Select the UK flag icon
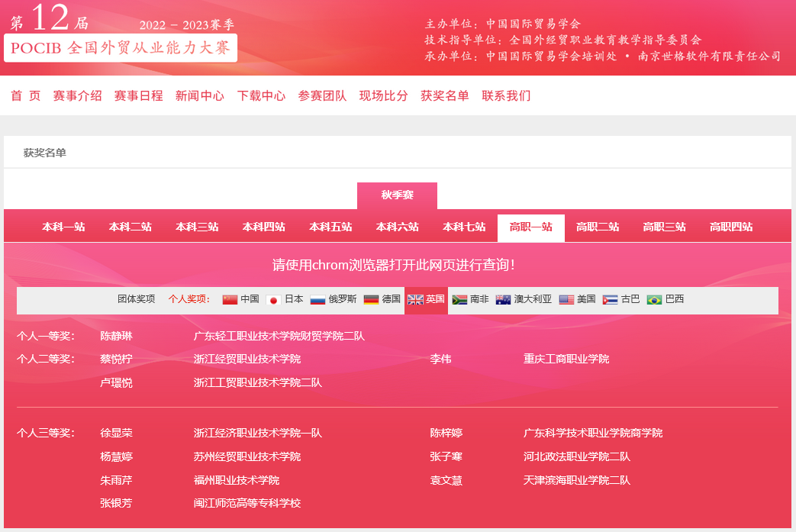The width and height of the screenshot is (796, 532). point(415,300)
